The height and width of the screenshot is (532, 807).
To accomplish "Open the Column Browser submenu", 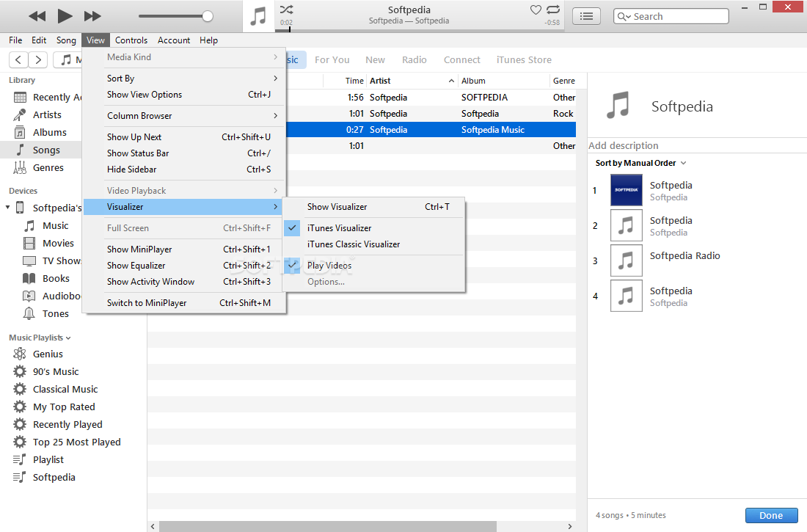I will click(x=184, y=116).
